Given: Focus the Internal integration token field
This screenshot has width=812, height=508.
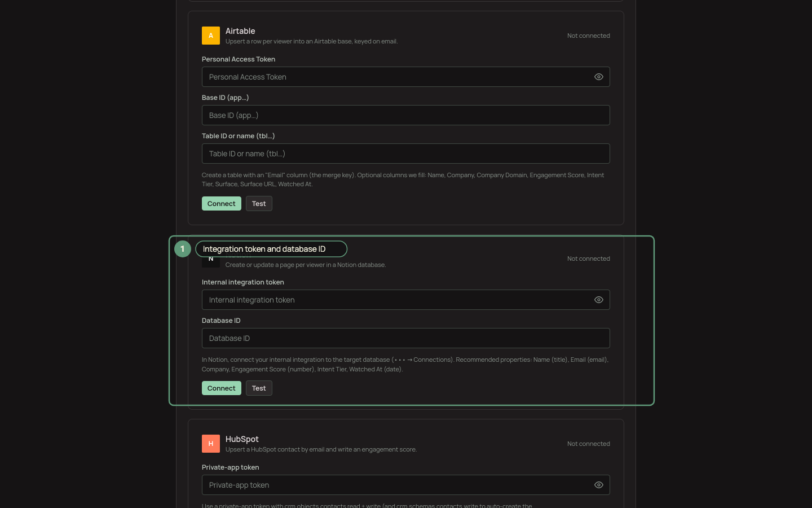Looking at the screenshot, I should point(406,300).
